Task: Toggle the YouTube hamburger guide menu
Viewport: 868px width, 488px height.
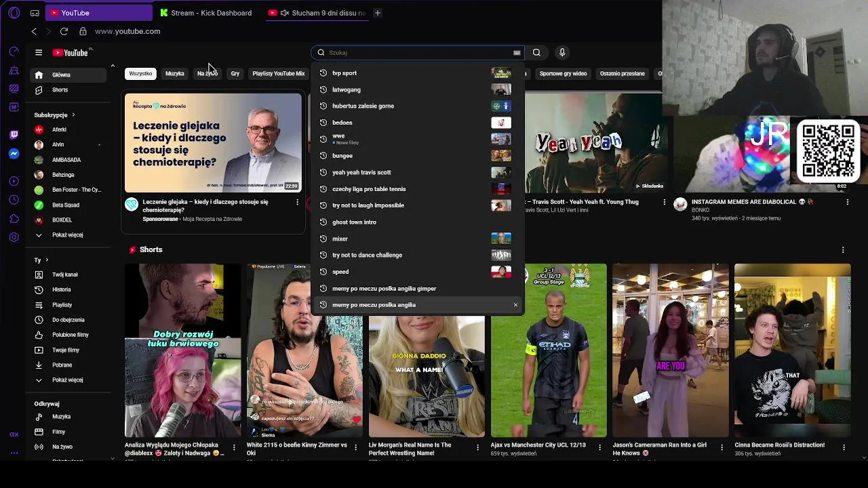Action: pyautogui.click(x=39, y=52)
